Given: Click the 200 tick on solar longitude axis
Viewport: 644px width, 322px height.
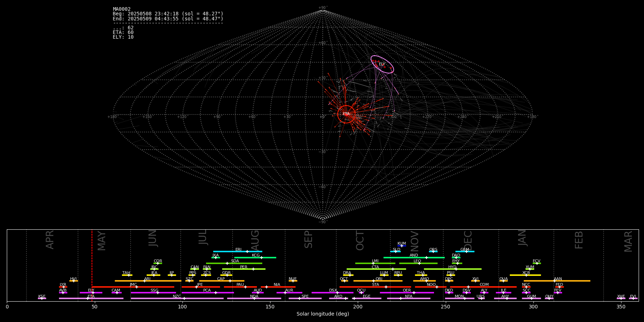Looking at the screenshot, I should pos(358,307).
